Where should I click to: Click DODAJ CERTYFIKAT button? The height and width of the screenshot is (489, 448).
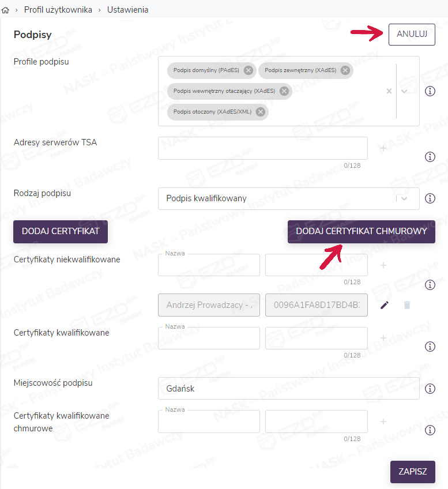click(61, 231)
